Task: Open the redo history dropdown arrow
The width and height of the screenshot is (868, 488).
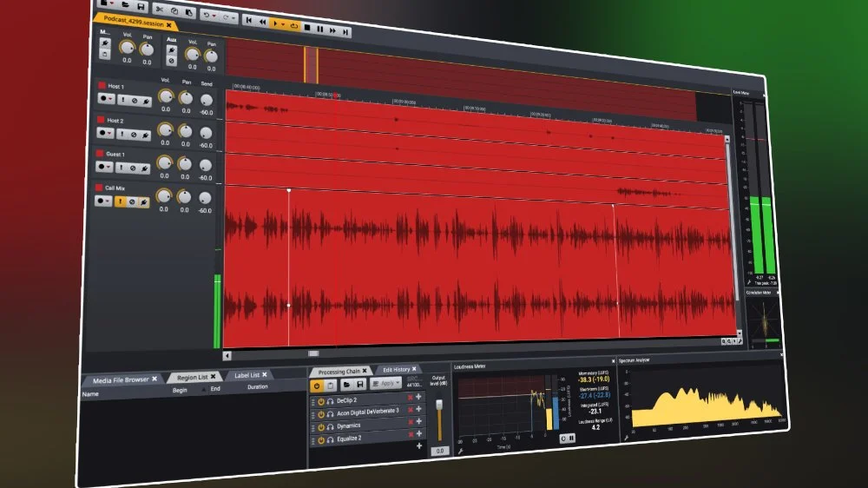Action: click(x=234, y=18)
